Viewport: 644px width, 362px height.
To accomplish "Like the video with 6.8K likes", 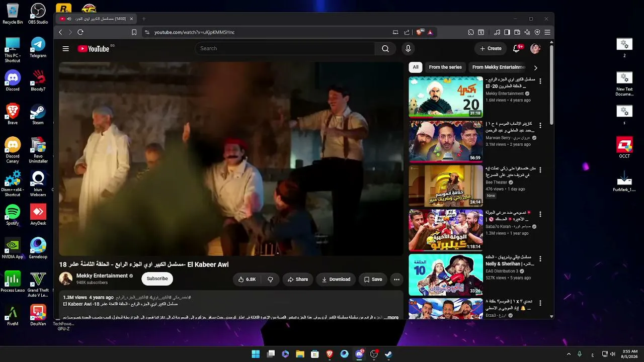I will coord(247,280).
